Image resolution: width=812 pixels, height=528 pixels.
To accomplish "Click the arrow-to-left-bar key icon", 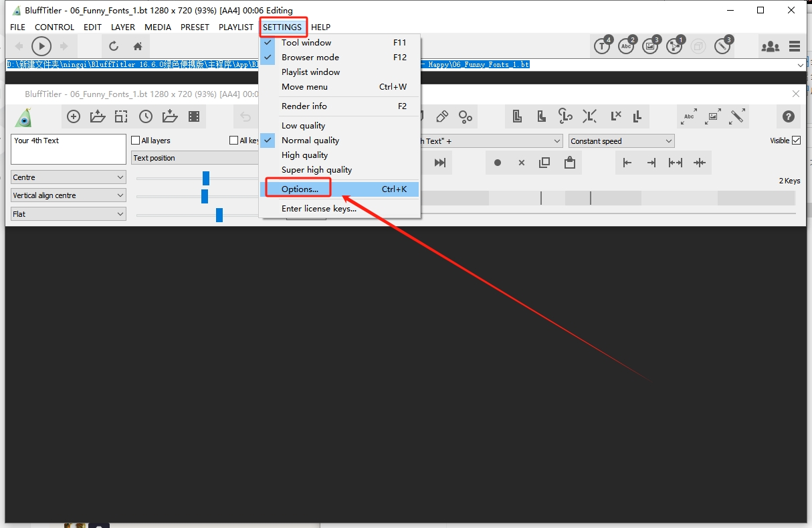I will coord(627,163).
